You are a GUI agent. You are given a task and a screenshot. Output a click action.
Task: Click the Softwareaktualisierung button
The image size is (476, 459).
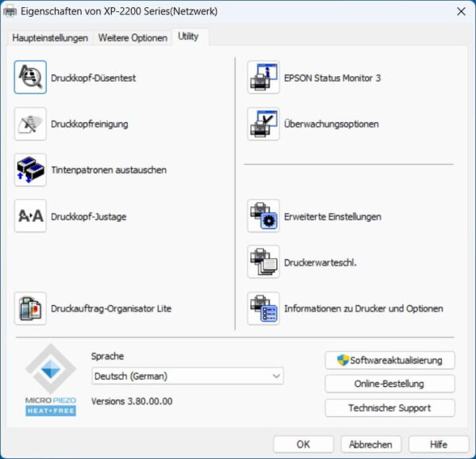(x=390, y=361)
